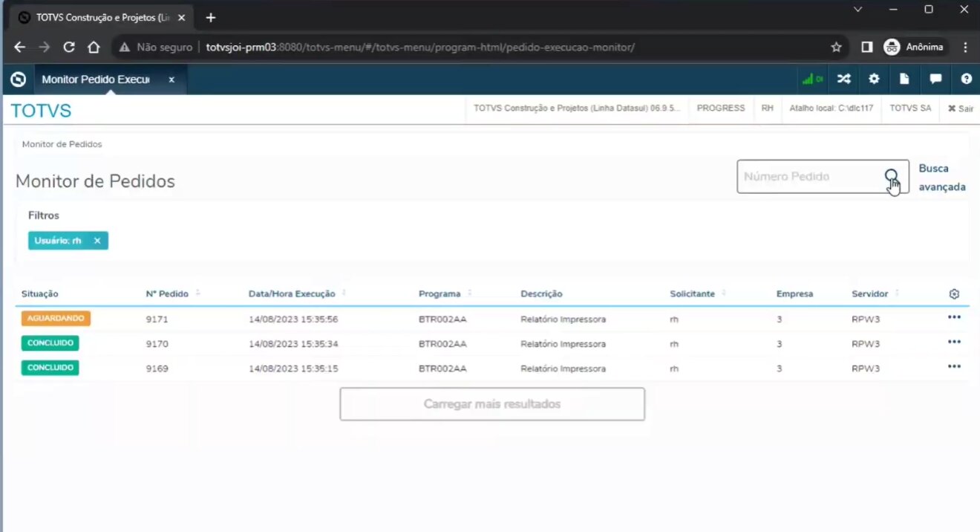Click the document icon in top header

(904, 79)
